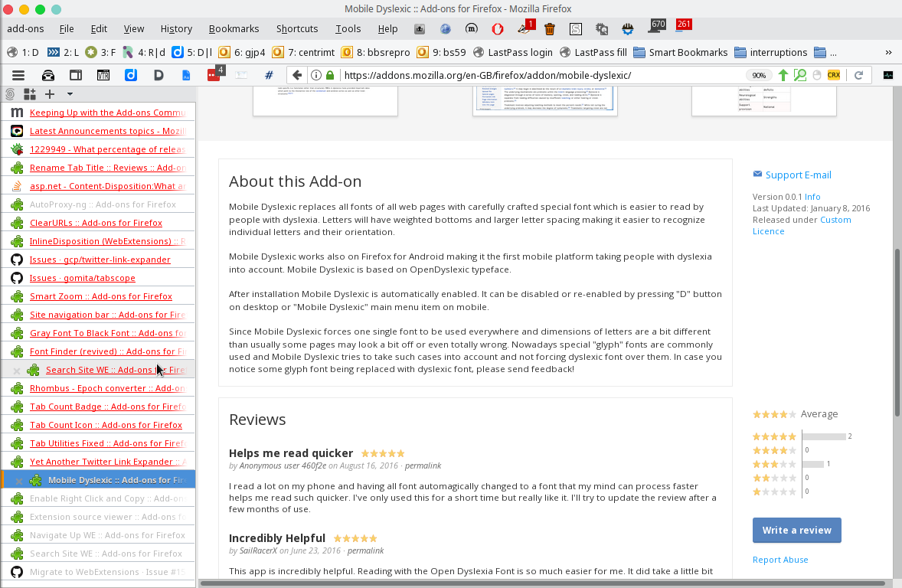Click the tab groups grid-plus icon
Image resolution: width=902 pixels, height=588 pixels.
click(29, 93)
